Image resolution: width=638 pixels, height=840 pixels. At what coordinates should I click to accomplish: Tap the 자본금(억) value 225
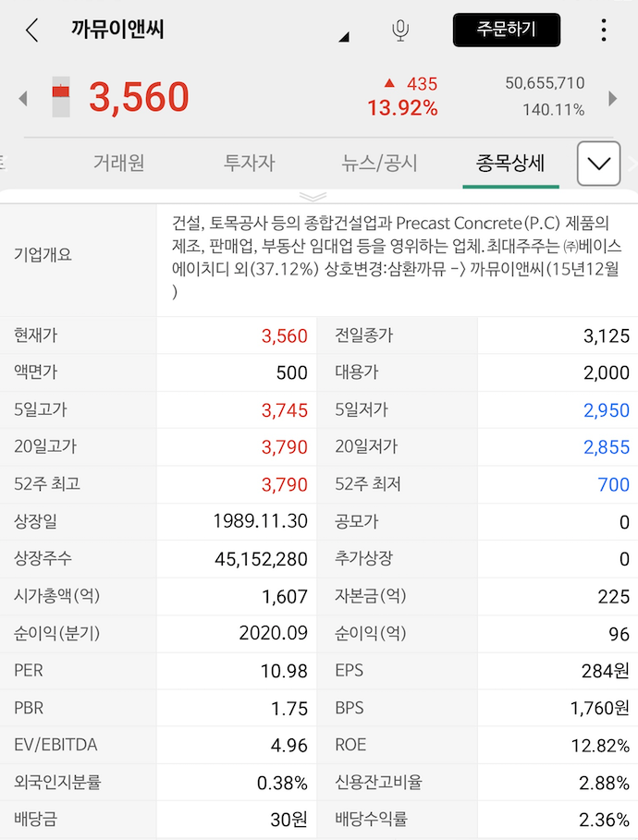click(x=613, y=597)
